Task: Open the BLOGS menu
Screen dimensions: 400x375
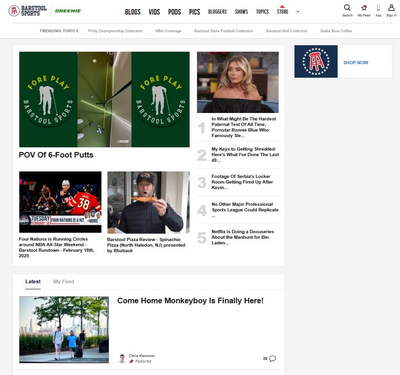Action: click(133, 12)
